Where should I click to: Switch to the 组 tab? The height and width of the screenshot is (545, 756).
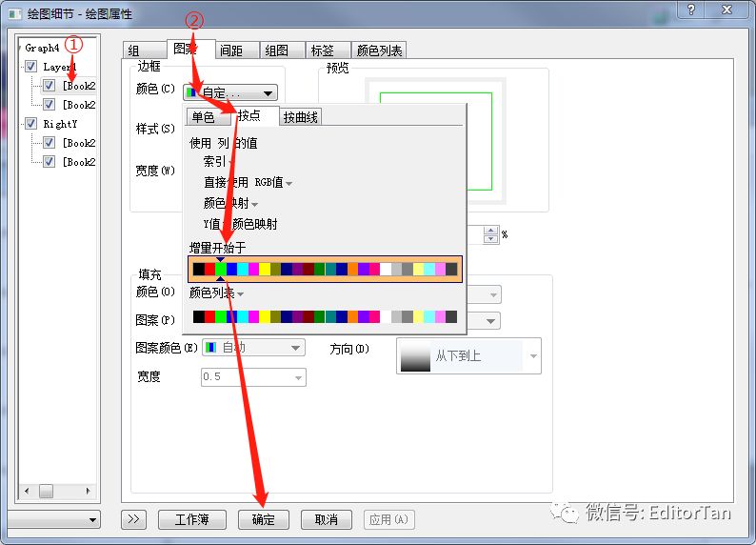[x=143, y=50]
